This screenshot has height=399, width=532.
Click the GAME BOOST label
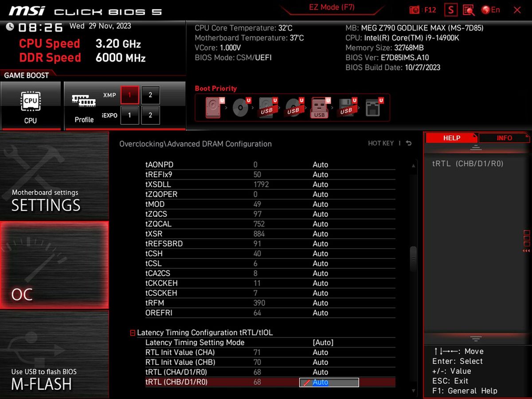click(26, 75)
